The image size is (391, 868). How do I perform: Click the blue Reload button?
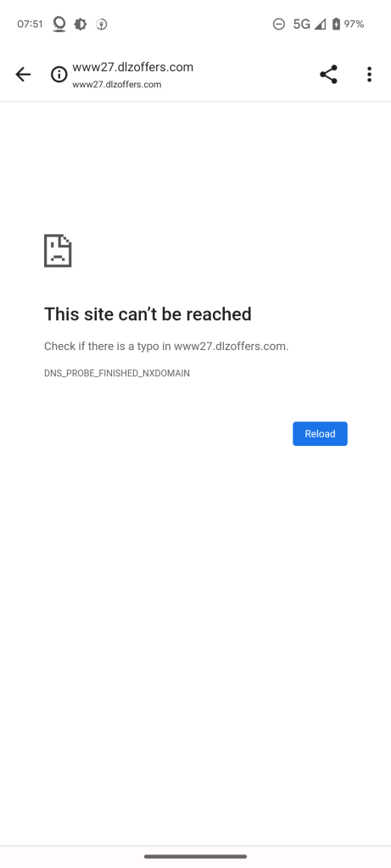click(320, 433)
